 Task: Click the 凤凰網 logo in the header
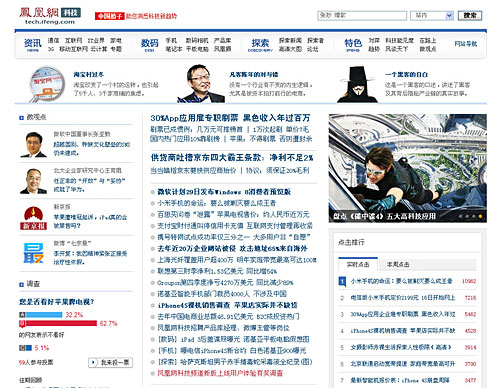tap(39, 13)
